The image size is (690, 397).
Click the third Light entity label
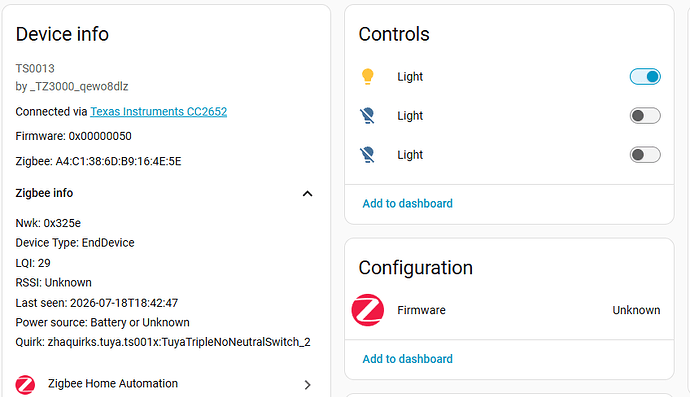(x=410, y=155)
